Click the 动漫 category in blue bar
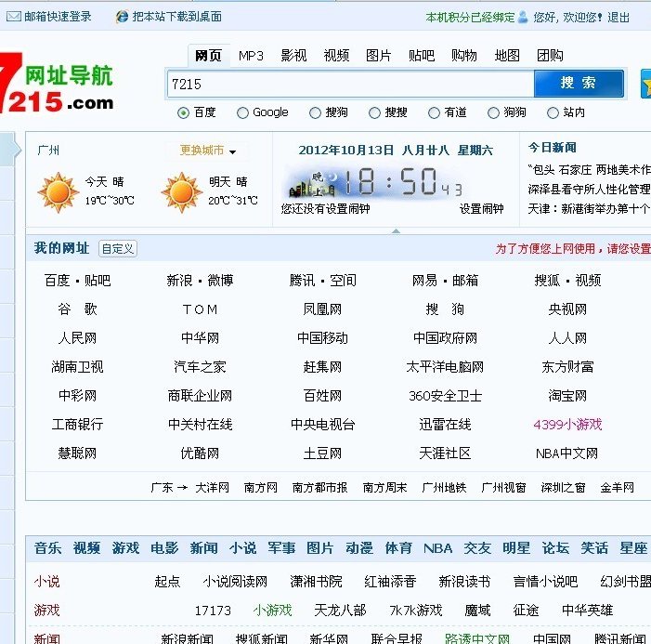This screenshot has height=644, width=651. coord(359,548)
